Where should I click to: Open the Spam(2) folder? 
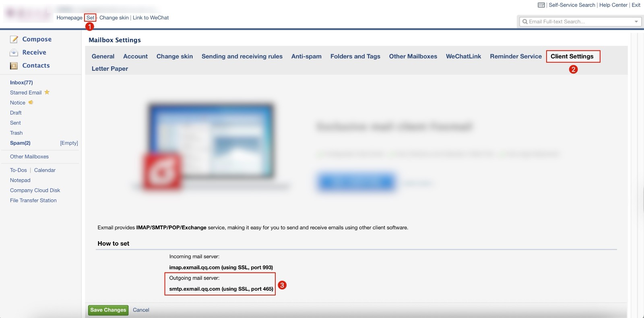coord(20,143)
